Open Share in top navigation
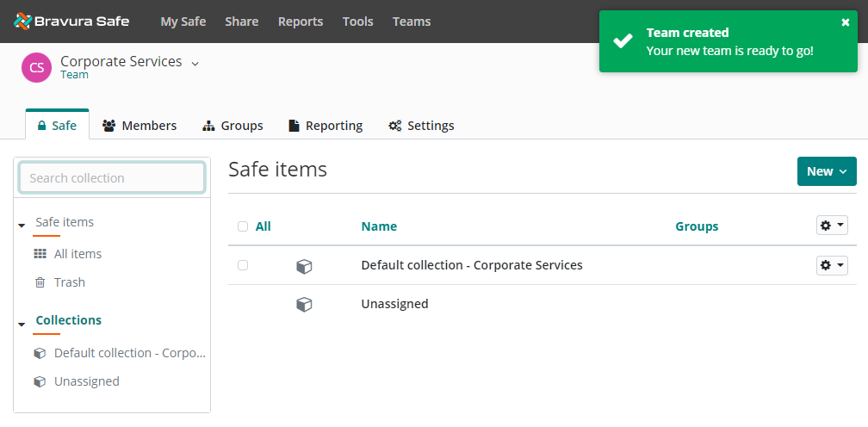The width and height of the screenshot is (868, 427). pos(241,22)
